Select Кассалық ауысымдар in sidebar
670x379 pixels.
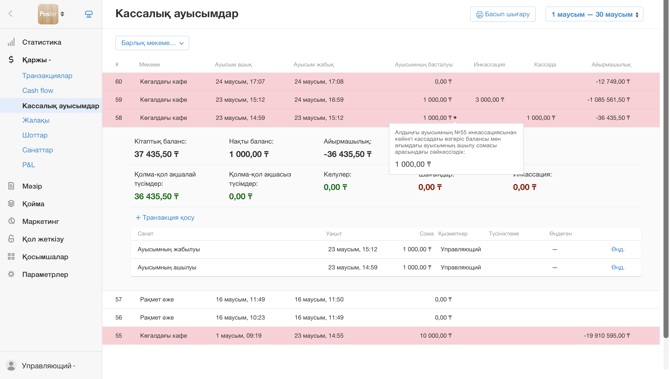click(61, 106)
